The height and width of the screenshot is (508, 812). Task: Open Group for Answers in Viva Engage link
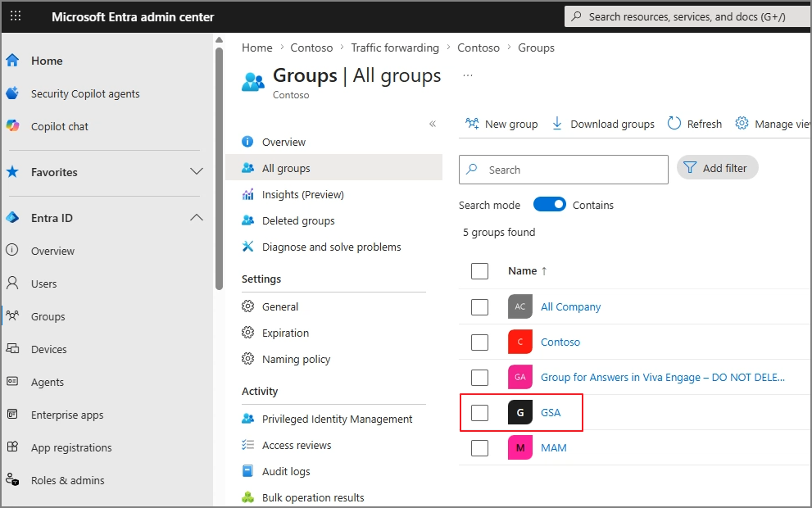click(663, 378)
